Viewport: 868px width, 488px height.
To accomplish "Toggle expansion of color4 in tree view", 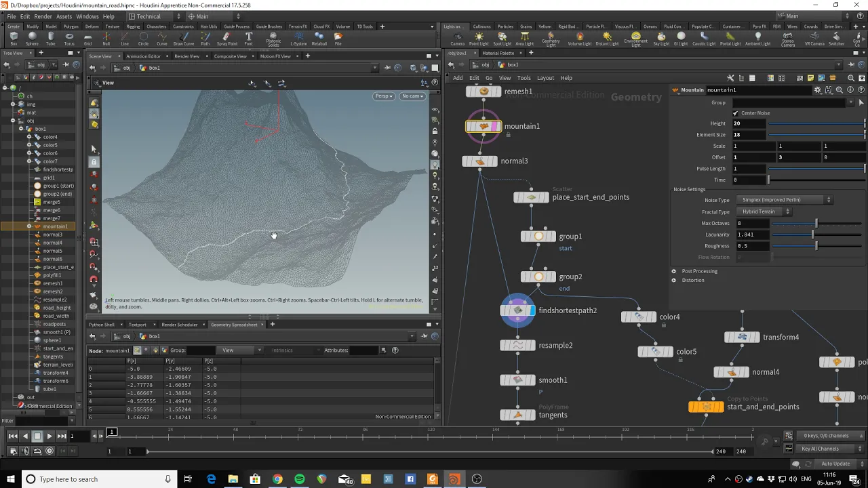I will tap(29, 137).
